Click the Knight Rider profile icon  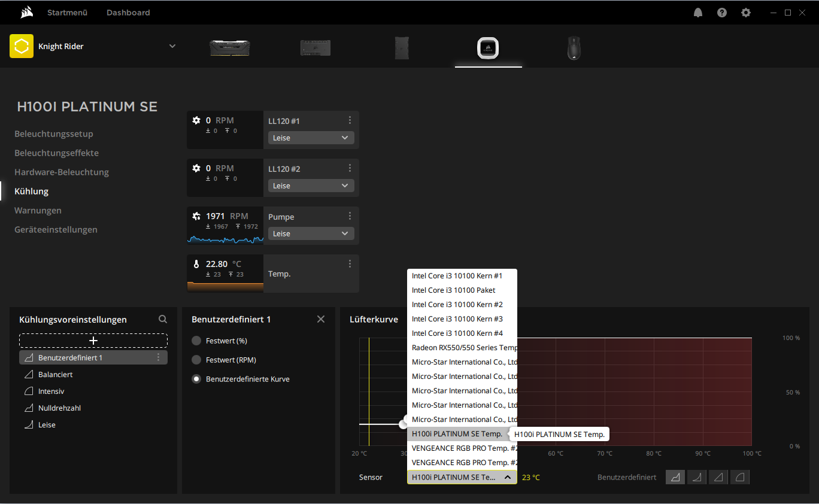click(22, 46)
